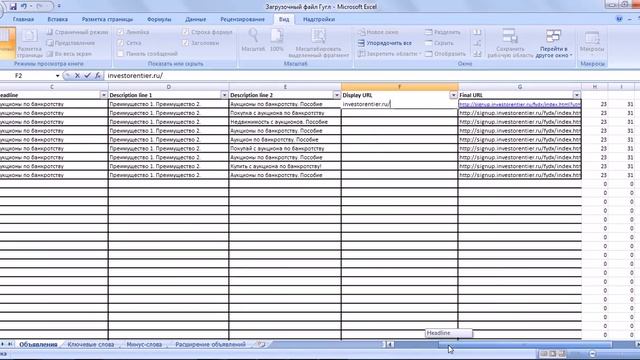Click cell 'Покупка с аукциона по банкротству'
Screen dimensions: 640x360
(285, 113)
